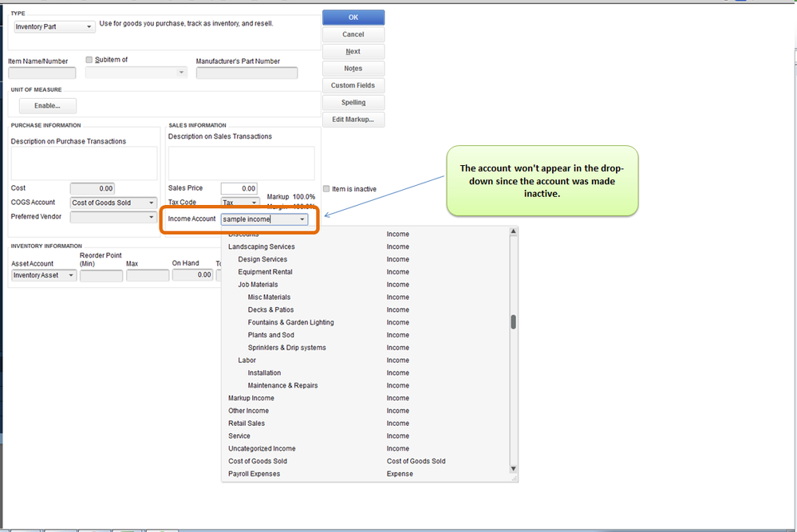
Task: Click the account list scrollbar thumb
Action: [513, 322]
